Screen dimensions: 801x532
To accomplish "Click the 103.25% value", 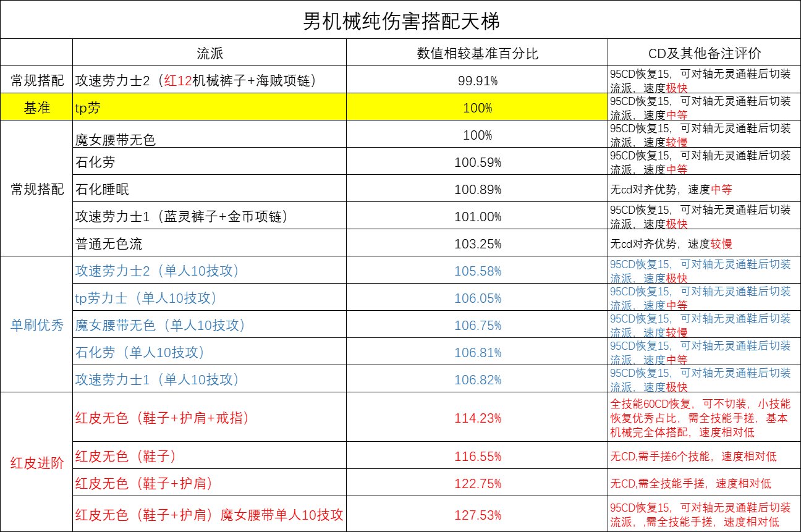I will click(x=477, y=243).
